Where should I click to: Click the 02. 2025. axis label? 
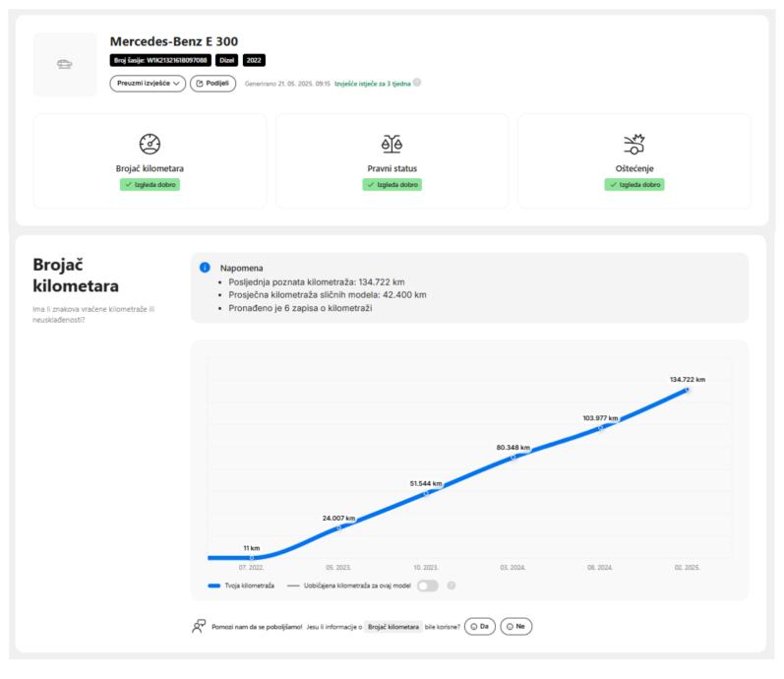tap(687, 568)
